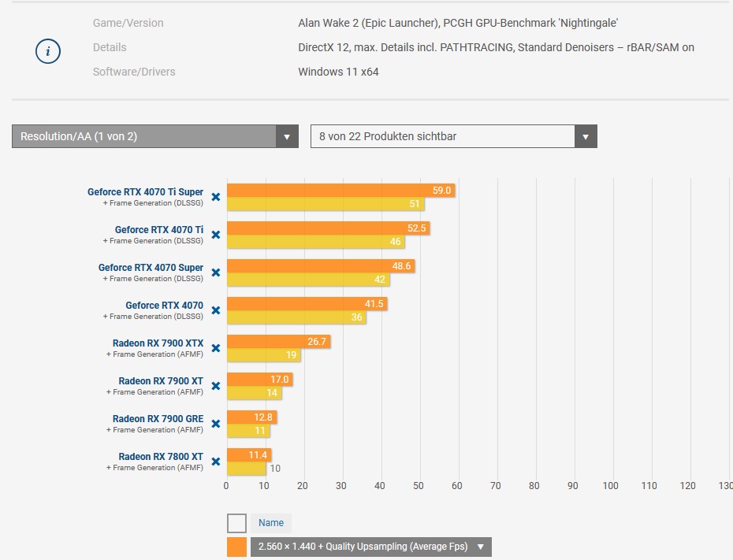Click the yellow 51 bar
This screenshot has height=560, width=733.
[x=326, y=204]
